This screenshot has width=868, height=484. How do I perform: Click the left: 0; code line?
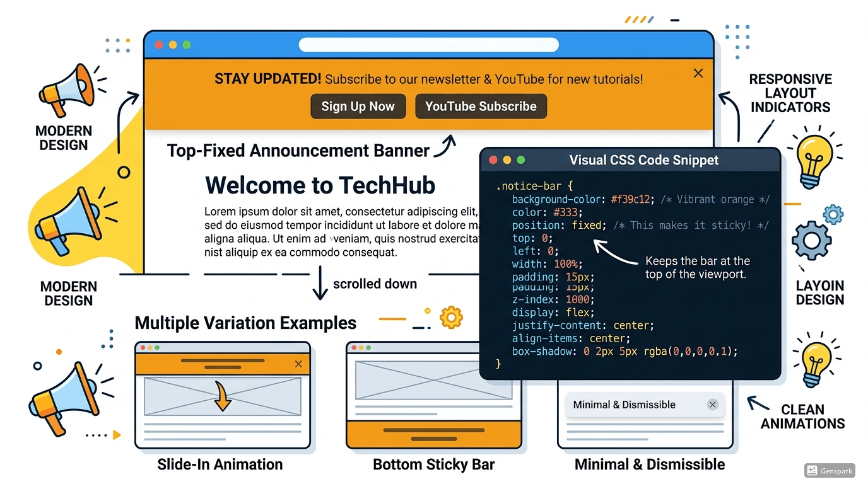click(535, 251)
